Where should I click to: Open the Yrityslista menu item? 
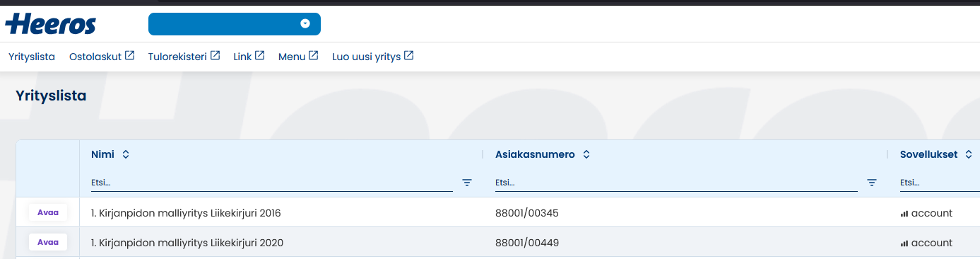(32, 57)
